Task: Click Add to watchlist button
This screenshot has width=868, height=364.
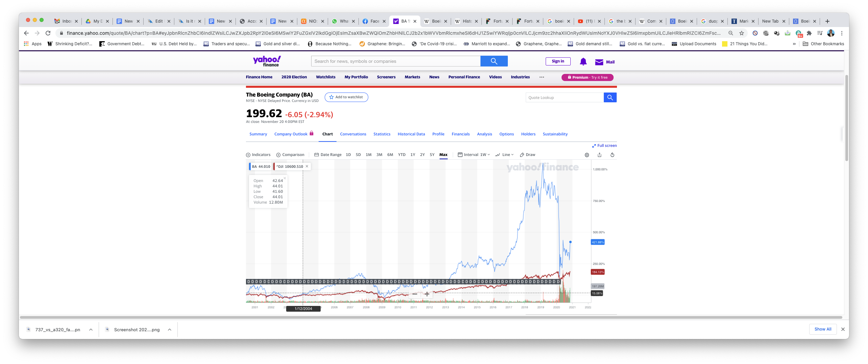Action: (346, 97)
